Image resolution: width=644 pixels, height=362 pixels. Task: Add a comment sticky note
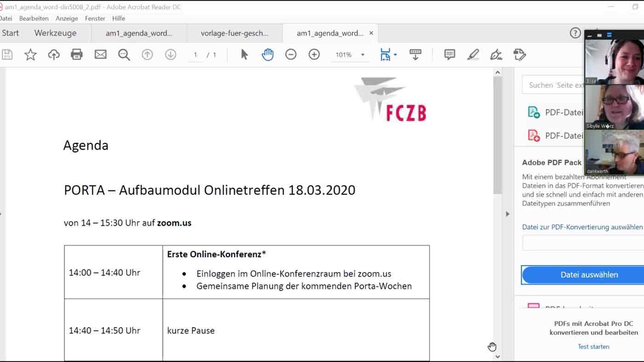[x=449, y=55]
